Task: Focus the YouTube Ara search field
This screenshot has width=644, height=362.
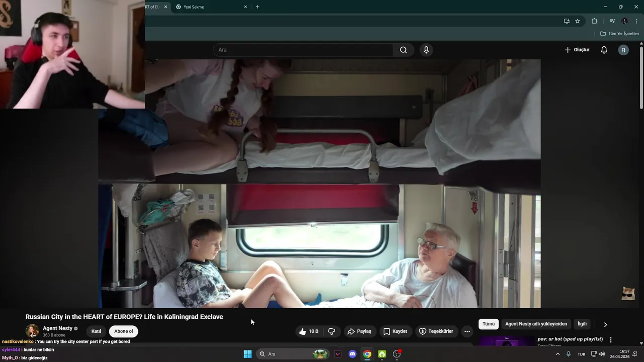Action: tap(303, 50)
